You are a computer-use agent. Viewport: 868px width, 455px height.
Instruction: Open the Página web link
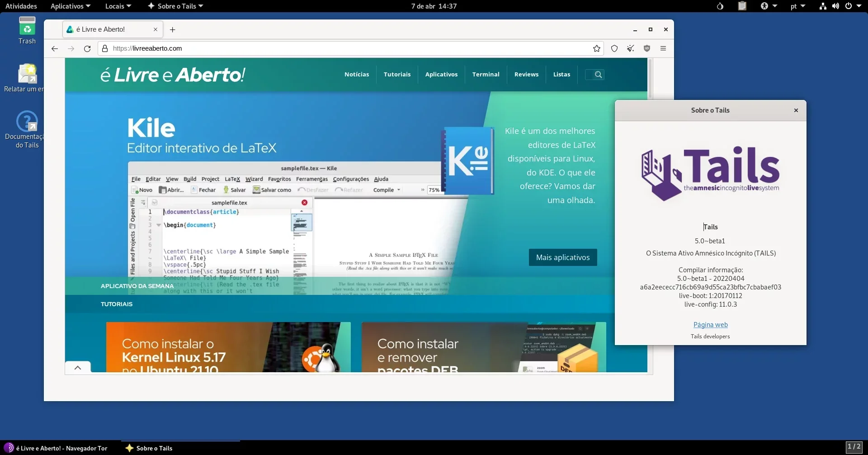pos(710,325)
